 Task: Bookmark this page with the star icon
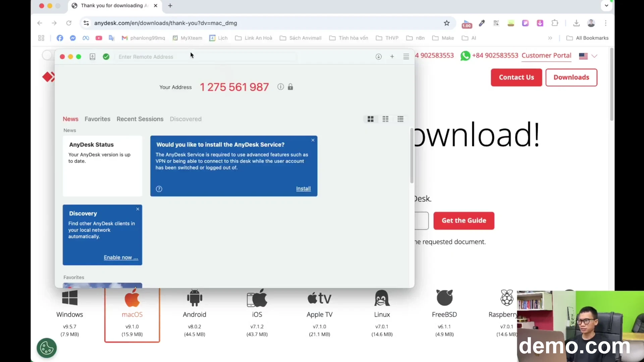pyautogui.click(x=447, y=23)
